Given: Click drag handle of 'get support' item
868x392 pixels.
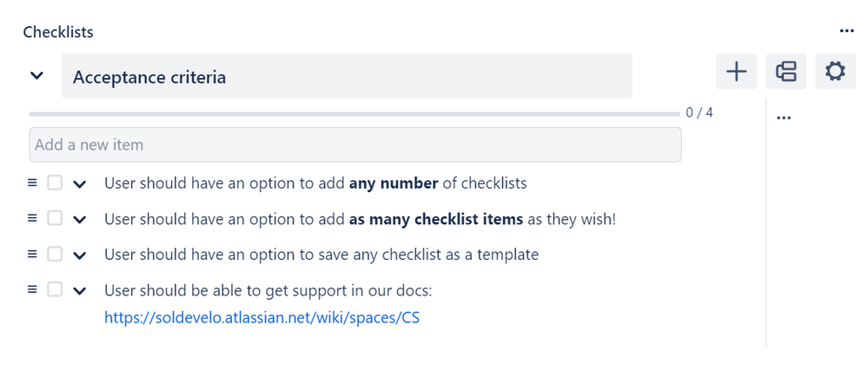Looking at the screenshot, I should [32, 289].
